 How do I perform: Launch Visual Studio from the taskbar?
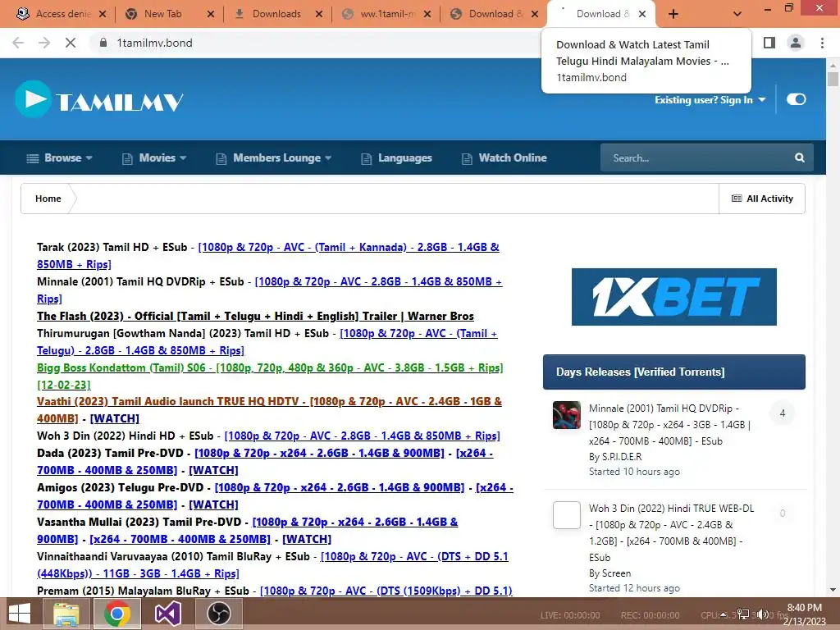167,614
